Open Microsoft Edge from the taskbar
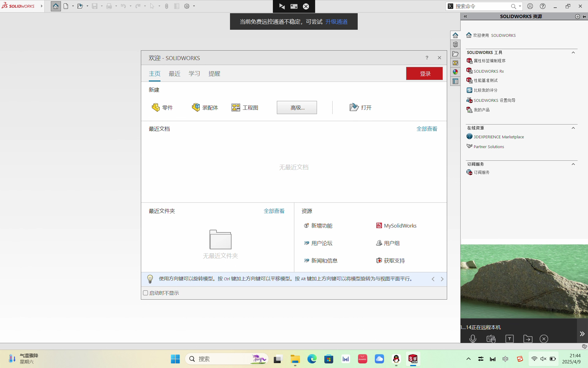Viewport: 588px width, 368px height. 312,359
